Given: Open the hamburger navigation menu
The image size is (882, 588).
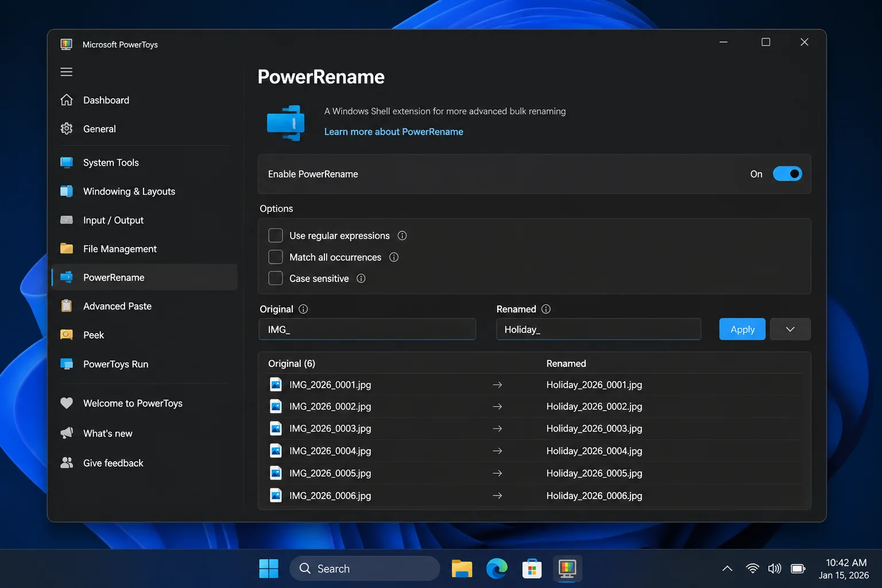Looking at the screenshot, I should click(x=67, y=72).
